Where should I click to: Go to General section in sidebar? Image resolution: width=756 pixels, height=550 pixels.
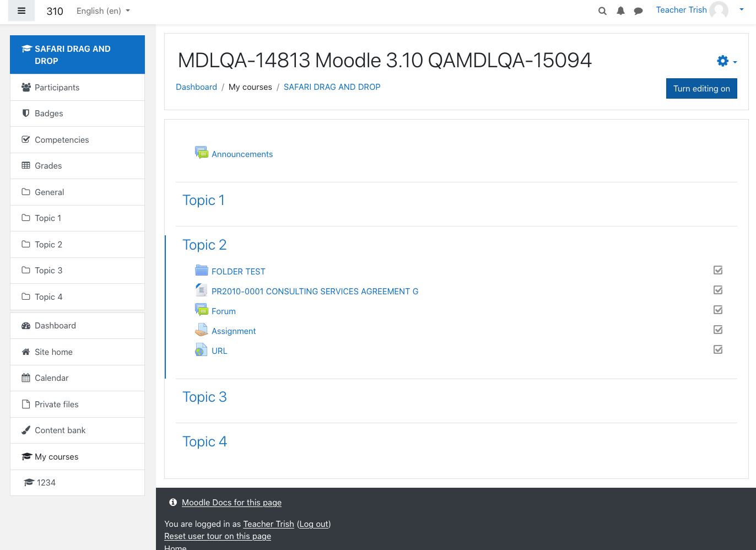coord(77,192)
